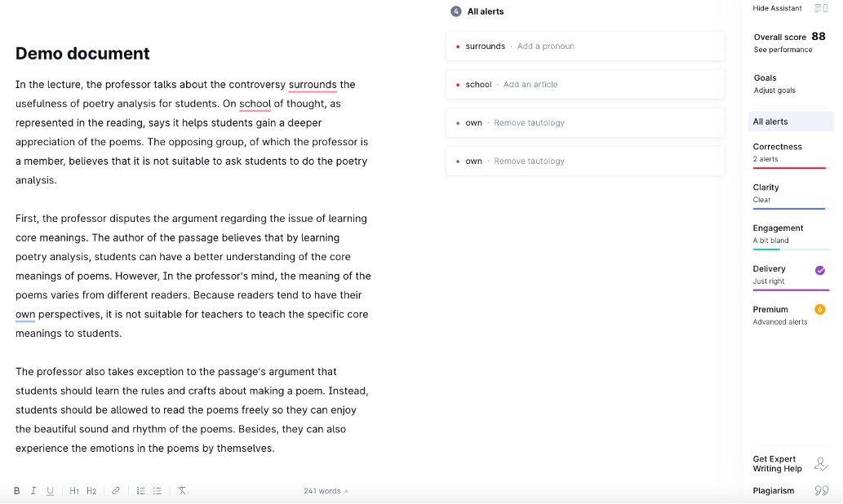Apply Heading 1 style with H1
The height and width of the screenshot is (504, 843).
(74, 491)
